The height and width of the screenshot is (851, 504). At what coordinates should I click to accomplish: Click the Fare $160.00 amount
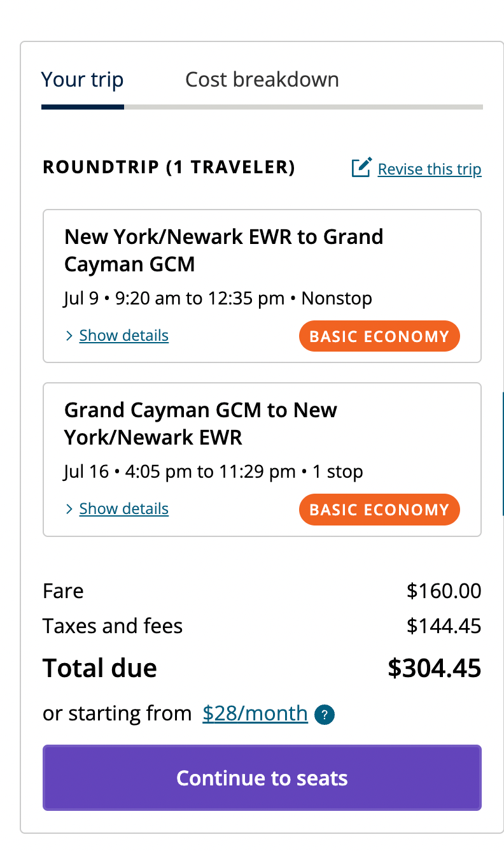click(444, 591)
